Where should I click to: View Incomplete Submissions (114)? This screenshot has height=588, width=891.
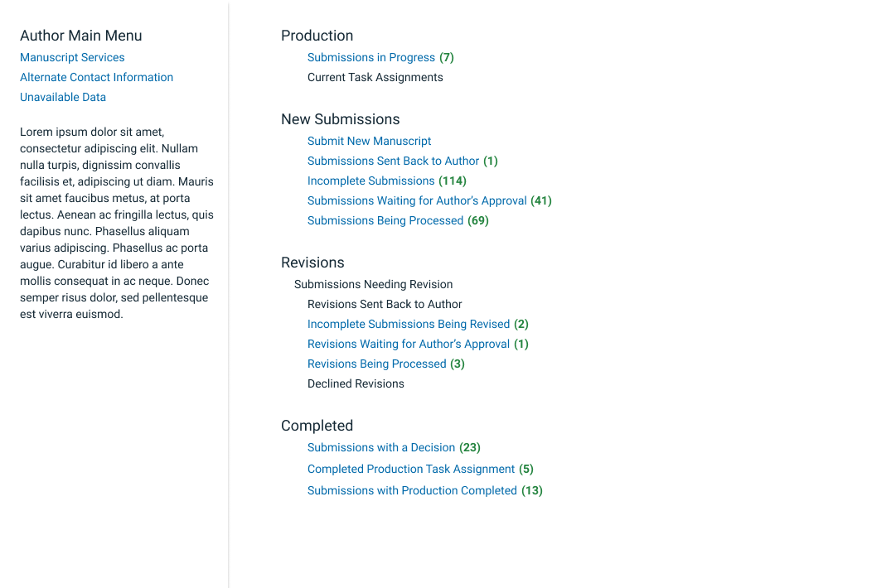click(387, 181)
